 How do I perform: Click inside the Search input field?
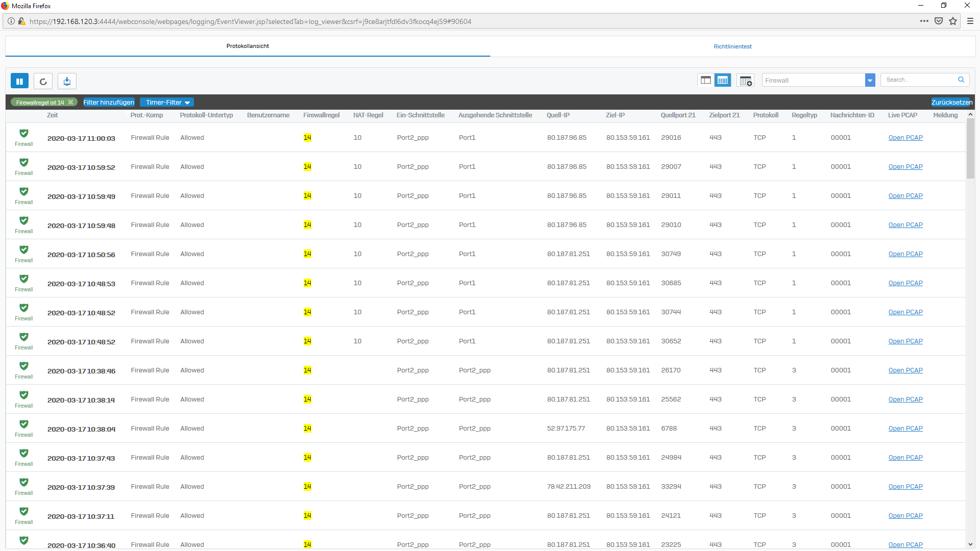[x=919, y=80]
